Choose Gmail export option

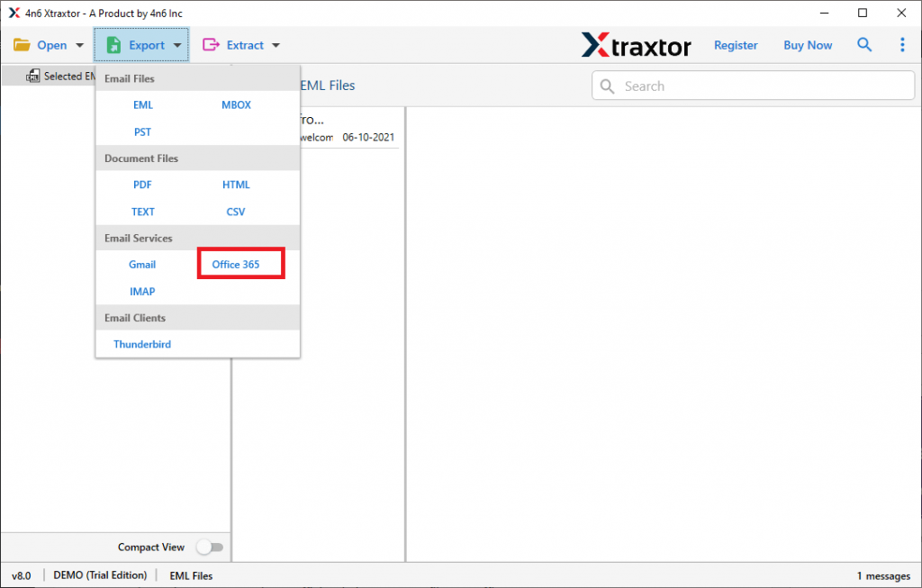pyautogui.click(x=141, y=264)
